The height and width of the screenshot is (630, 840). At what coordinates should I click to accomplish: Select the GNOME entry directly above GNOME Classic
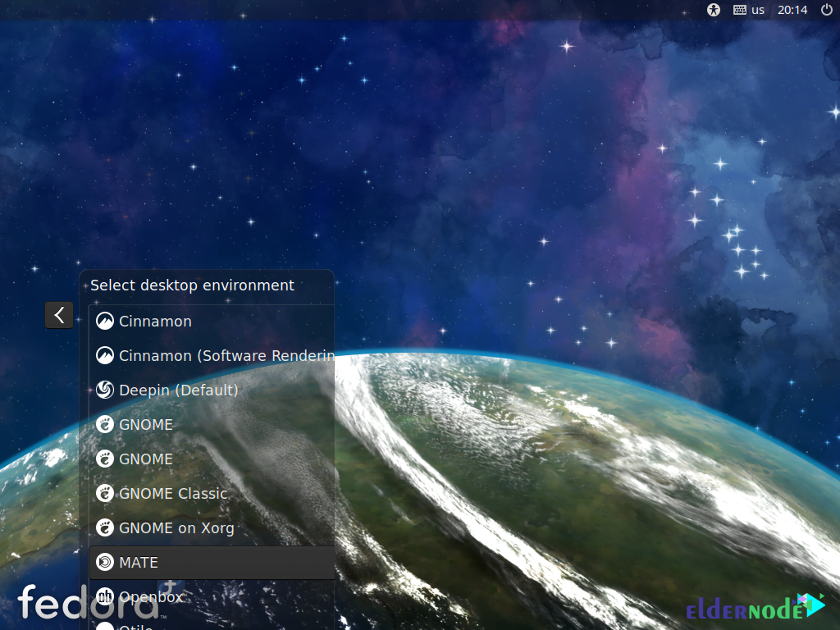(x=212, y=459)
